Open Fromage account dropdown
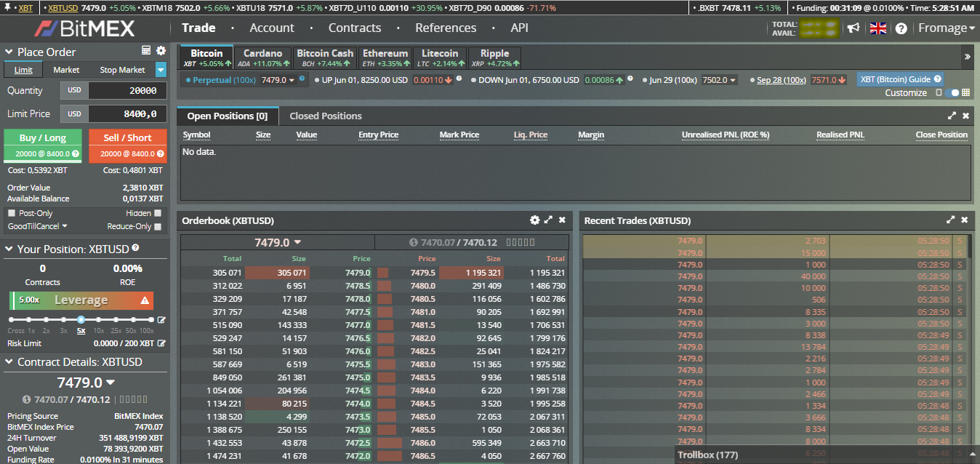 (947, 28)
